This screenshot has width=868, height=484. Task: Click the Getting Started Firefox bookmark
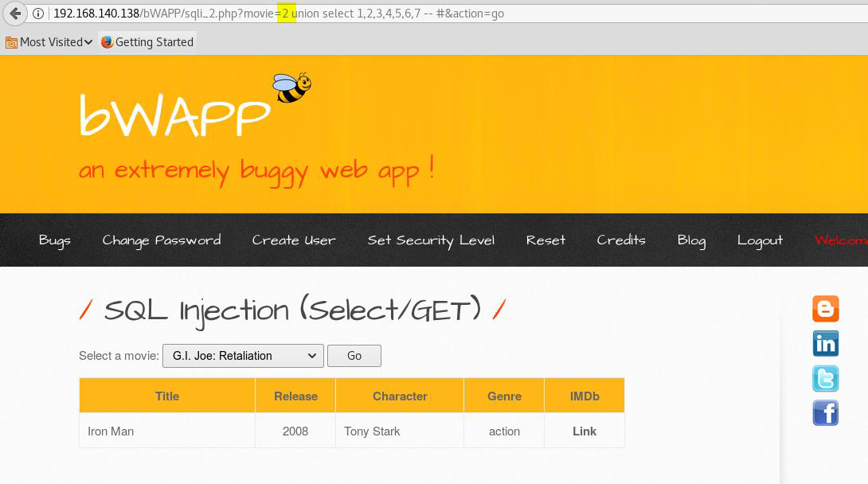click(147, 42)
